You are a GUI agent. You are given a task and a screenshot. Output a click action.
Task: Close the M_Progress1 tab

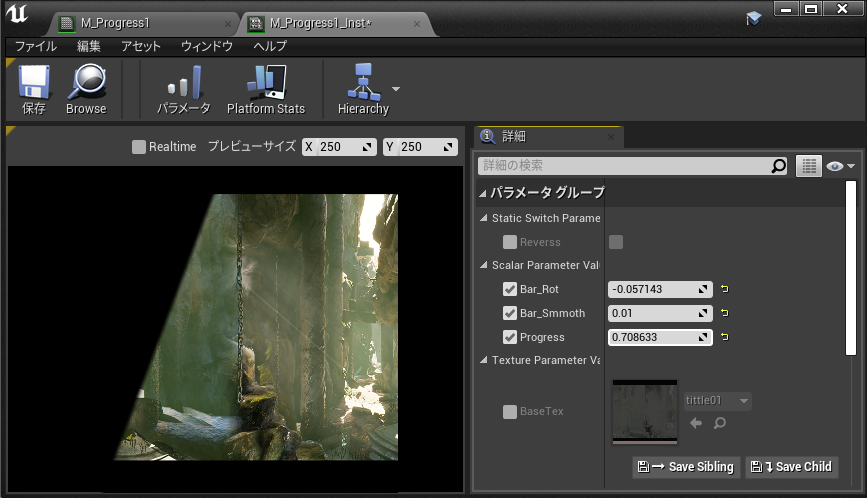click(228, 24)
